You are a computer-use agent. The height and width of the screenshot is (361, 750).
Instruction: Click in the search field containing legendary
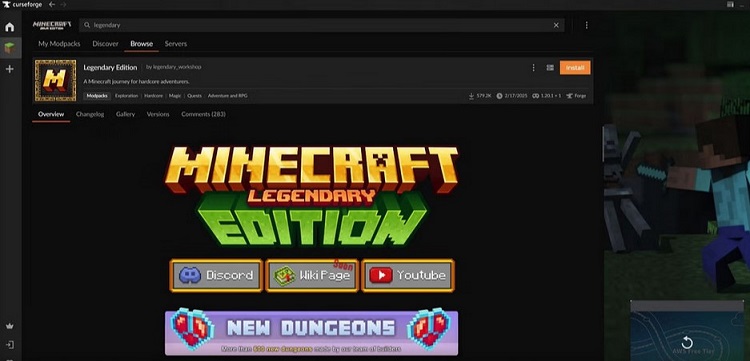pos(321,25)
